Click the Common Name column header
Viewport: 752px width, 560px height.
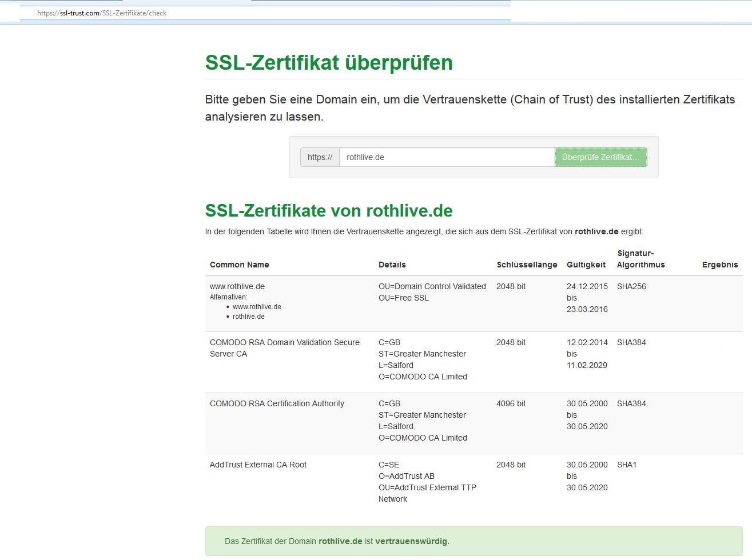(x=239, y=265)
